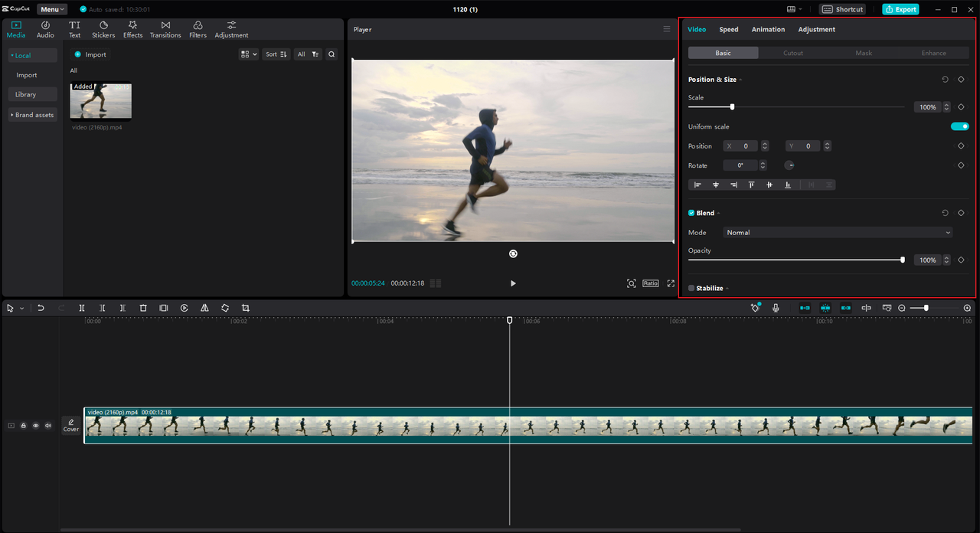Screen dimensions: 980x533
Task: Open the Stickers tab in top toolbar
Action: coord(103,30)
